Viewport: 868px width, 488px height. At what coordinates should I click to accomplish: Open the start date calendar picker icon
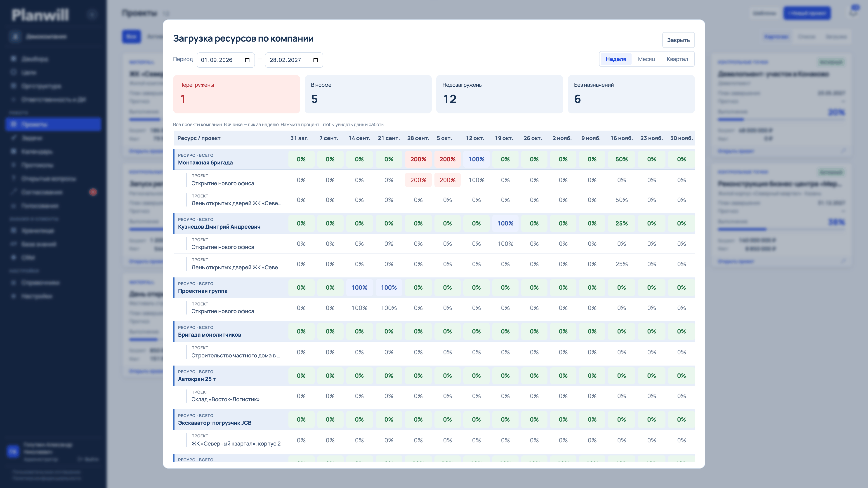(x=247, y=60)
